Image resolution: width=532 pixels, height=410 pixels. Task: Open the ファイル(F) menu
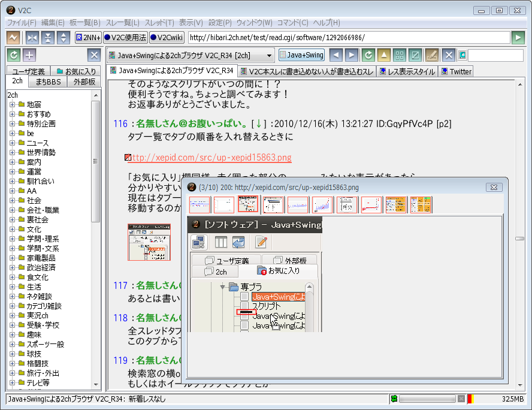coord(21,23)
